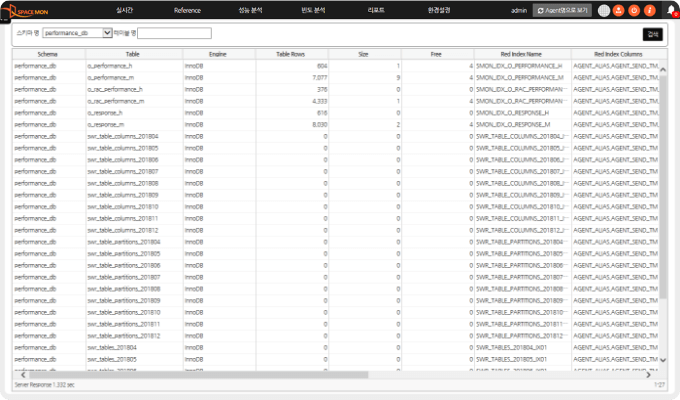
Task: Click the vertical scrollbar thumb
Action: 663,187
